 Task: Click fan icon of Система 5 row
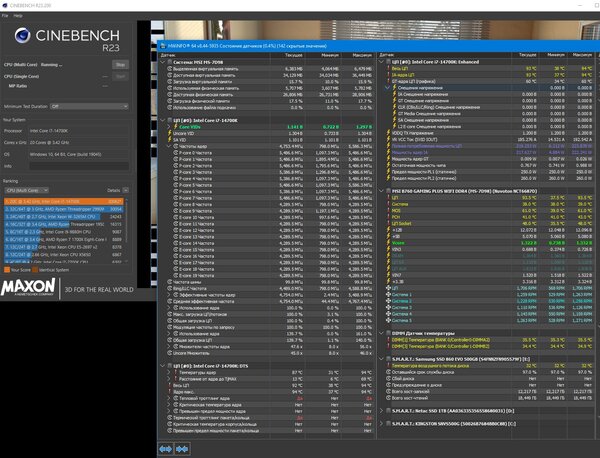click(x=388, y=320)
